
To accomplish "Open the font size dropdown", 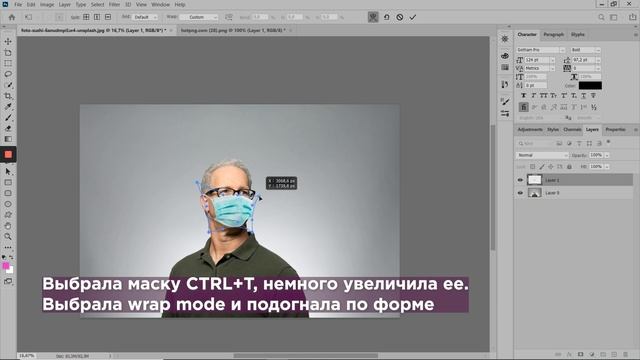I will tap(553, 60).
